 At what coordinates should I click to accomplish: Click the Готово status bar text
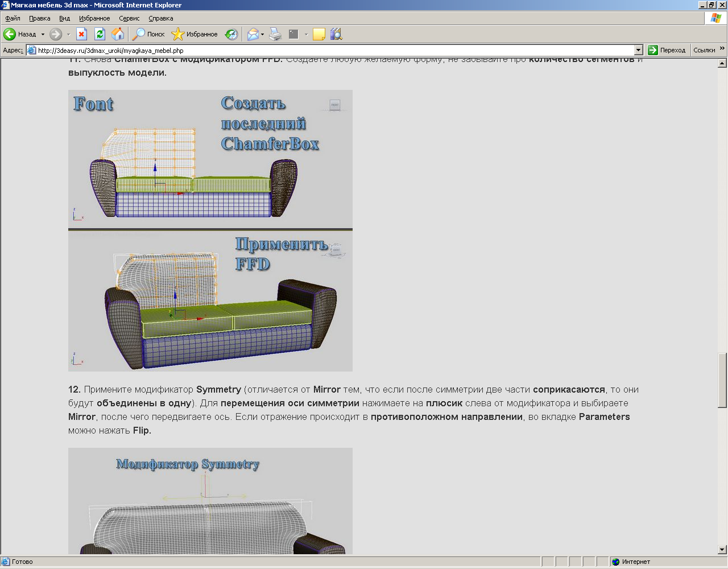22,562
